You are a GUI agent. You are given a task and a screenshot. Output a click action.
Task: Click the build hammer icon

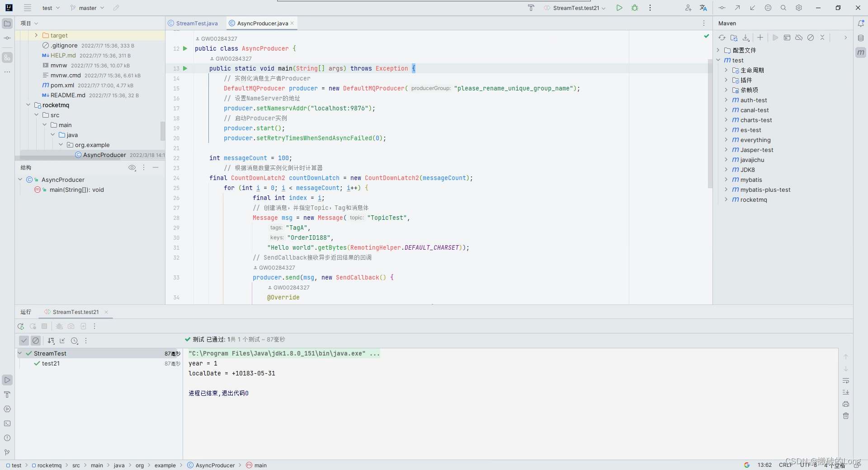[x=531, y=8]
